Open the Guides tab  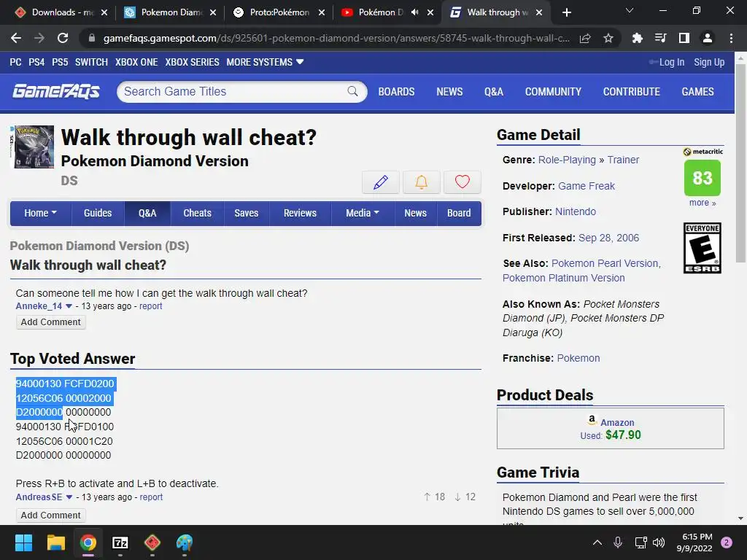pos(98,213)
